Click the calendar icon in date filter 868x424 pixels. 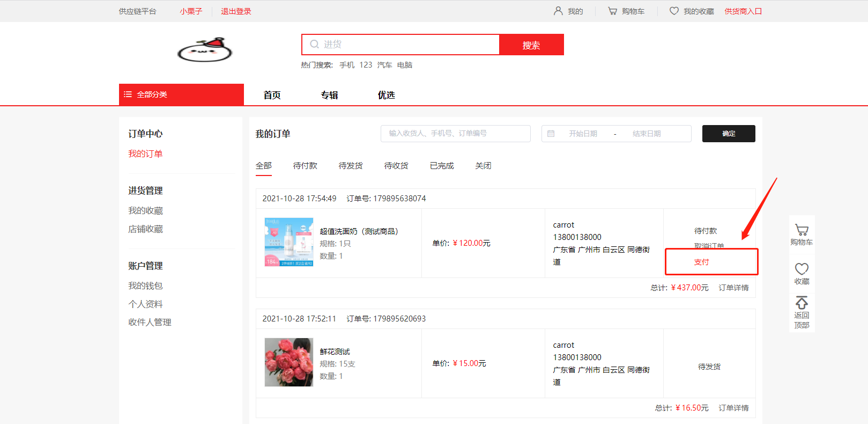pyautogui.click(x=551, y=134)
